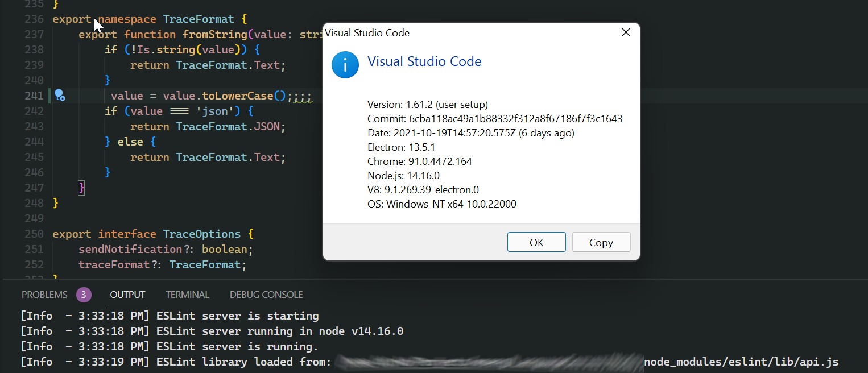Switch to the PROBLEMS tab

coord(45,295)
